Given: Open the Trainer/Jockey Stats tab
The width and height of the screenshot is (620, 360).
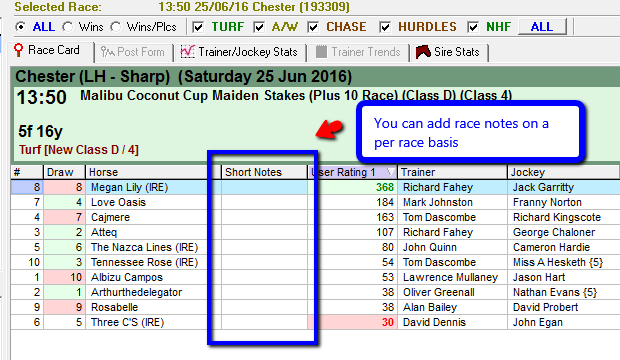Looking at the screenshot, I should (240, 52).
